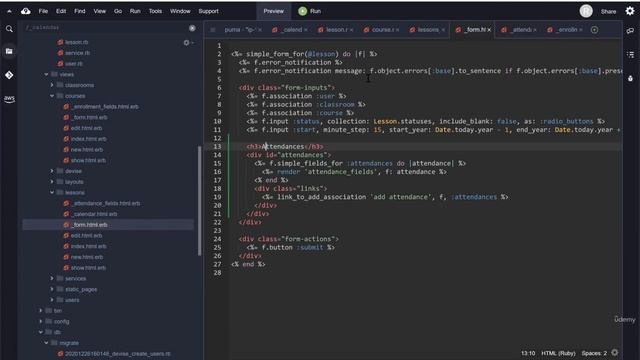The width and height of the screenshot is (640, 360).
Task: Open preferences via top-right gear icon
Action: tap(630, 11)
